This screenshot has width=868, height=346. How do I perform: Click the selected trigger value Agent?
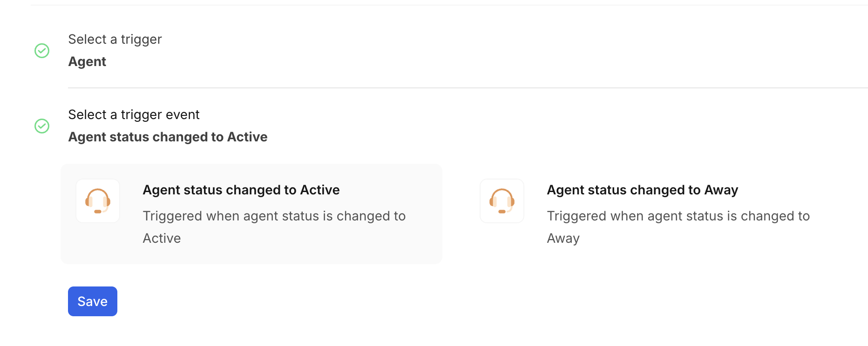[87, 62]
